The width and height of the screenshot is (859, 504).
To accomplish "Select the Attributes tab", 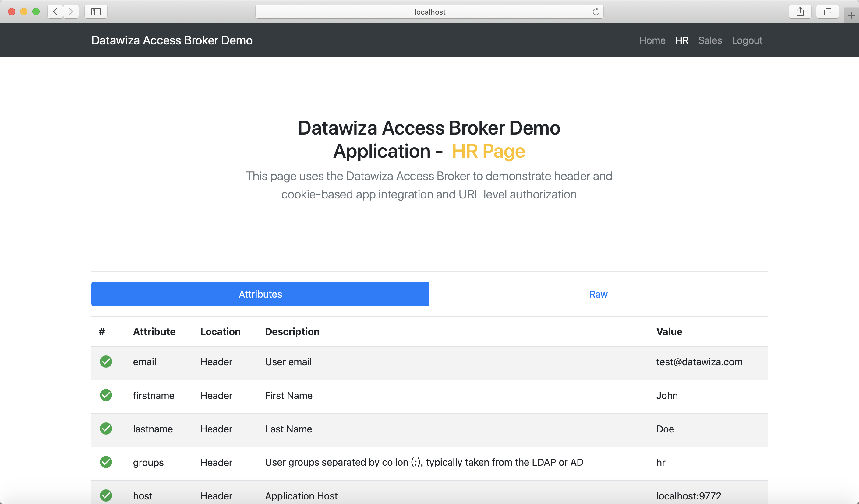I will coord(260,294).
